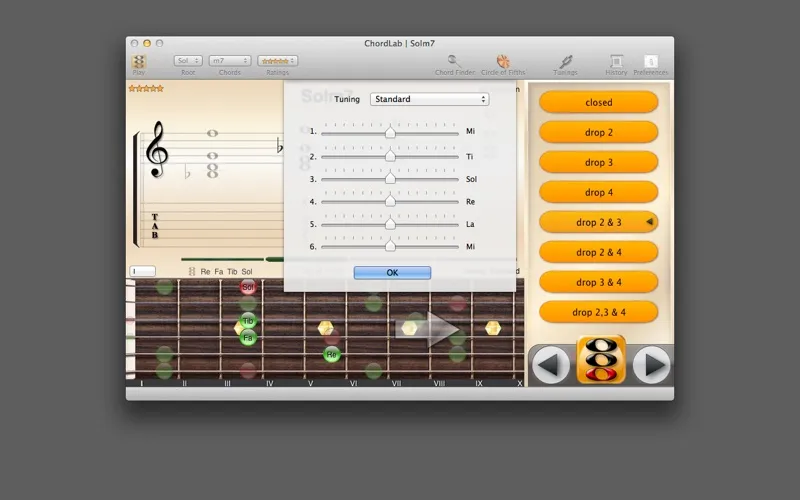Click the Play chord icon in toolbar
The image size is (800, 500).
(139, 61)
